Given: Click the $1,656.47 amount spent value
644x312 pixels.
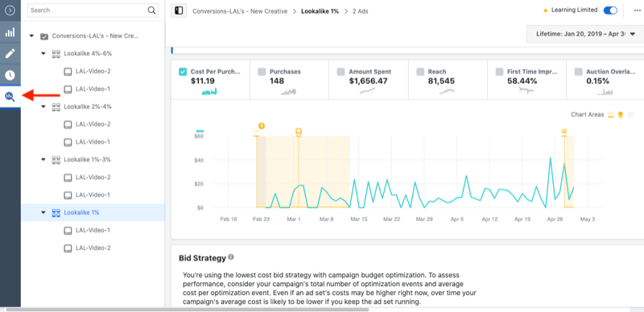Looking at the screenshot, I should coord(368,81).
